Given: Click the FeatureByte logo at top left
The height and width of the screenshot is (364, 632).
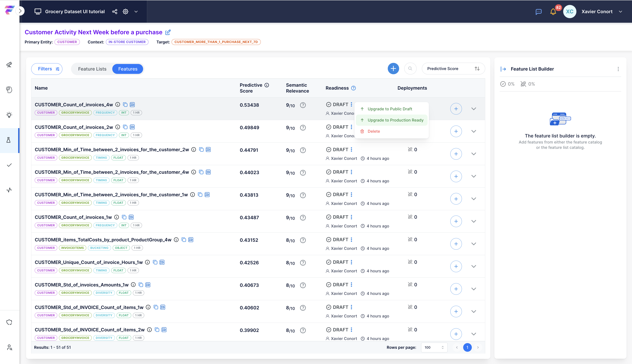Looking at the screenshot, I should click(x=9, y=10).
